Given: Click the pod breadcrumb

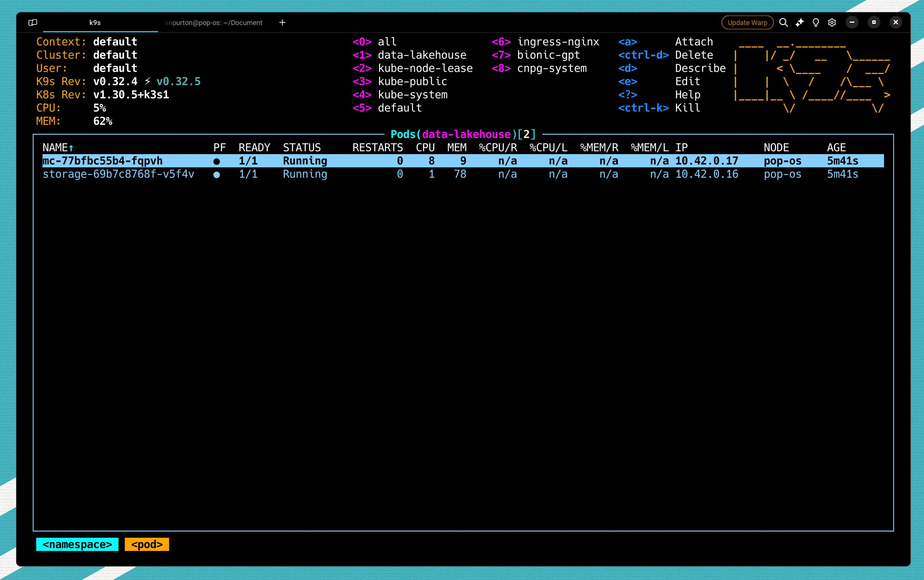Looking at the screenshot, I should click(x=146, y=544).
